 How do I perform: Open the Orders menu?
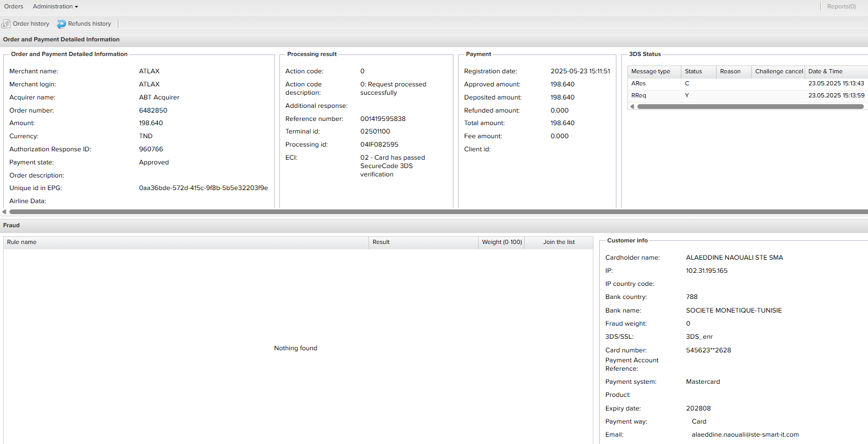point(14,7)
